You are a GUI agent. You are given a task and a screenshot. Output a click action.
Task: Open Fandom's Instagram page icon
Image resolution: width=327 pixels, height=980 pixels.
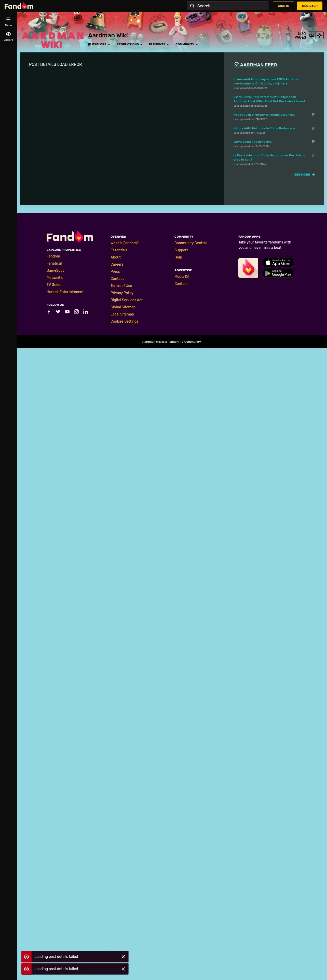pos(76,312)
